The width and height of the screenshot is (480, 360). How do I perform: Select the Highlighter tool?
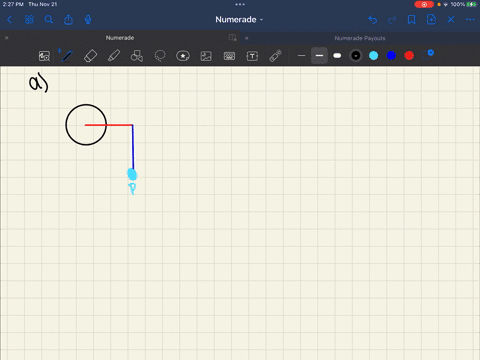[x=114, y=56]
